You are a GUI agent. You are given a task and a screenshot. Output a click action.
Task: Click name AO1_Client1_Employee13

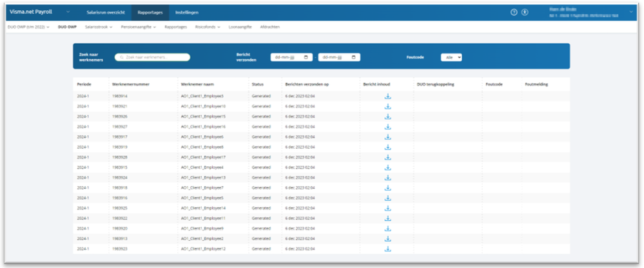click(203, 178)
